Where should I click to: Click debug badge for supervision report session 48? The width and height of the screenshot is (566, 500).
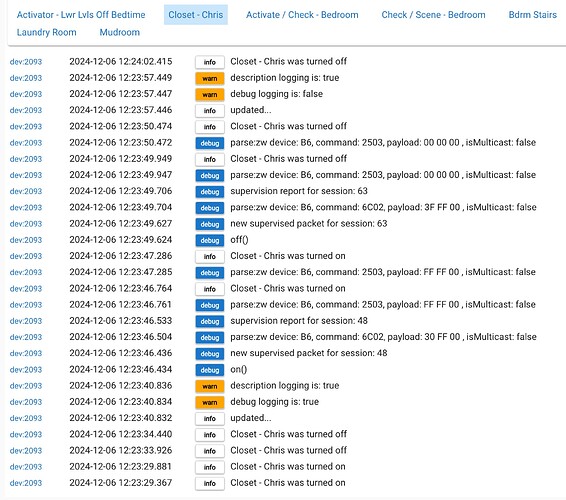[x=210, y=321]
